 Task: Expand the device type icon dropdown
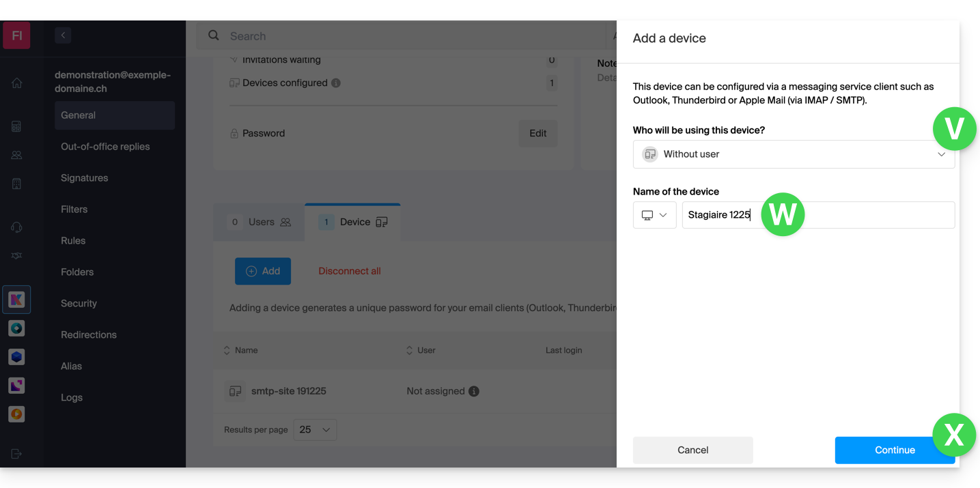[654, 215]
